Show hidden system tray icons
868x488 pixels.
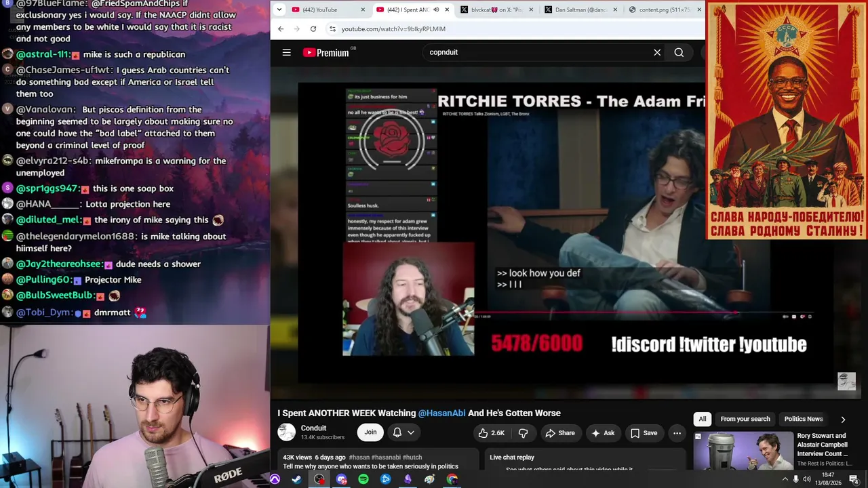(x=785, y=479)
